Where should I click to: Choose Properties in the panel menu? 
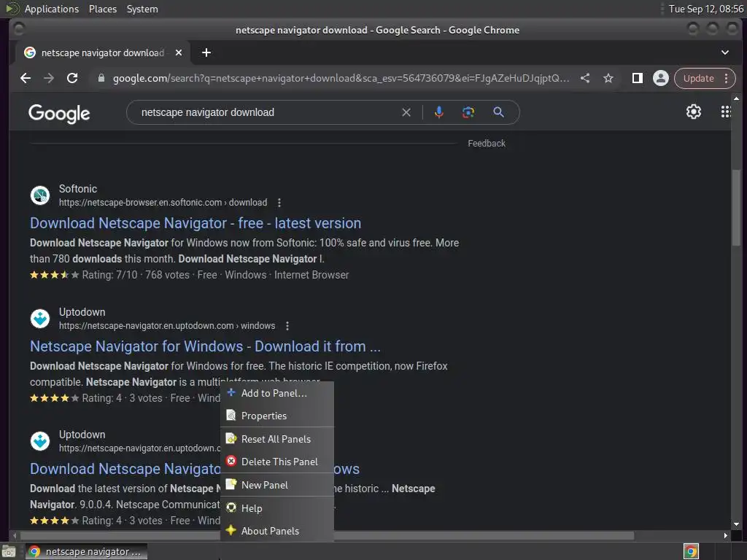(x=277, y=416)
